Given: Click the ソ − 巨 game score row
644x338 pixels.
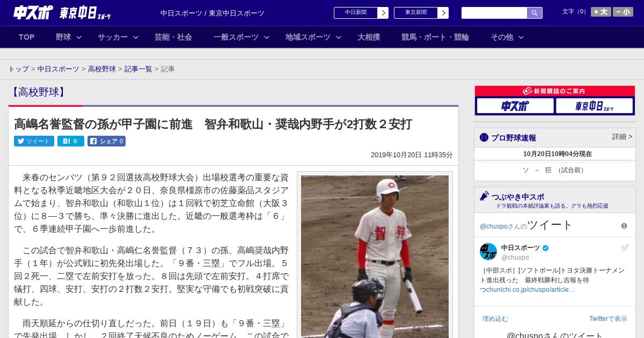Looking at the screenshot, I should coord(555,170).
